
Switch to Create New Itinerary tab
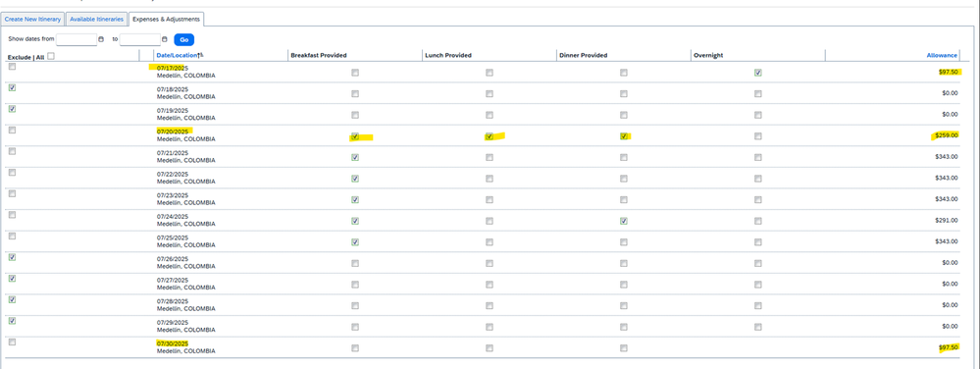[x=32, y=20]
